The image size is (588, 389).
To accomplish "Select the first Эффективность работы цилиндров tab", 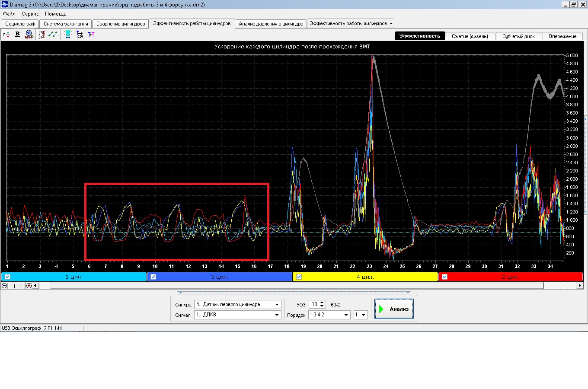I will pyautogui.click(x=192, y=23).
